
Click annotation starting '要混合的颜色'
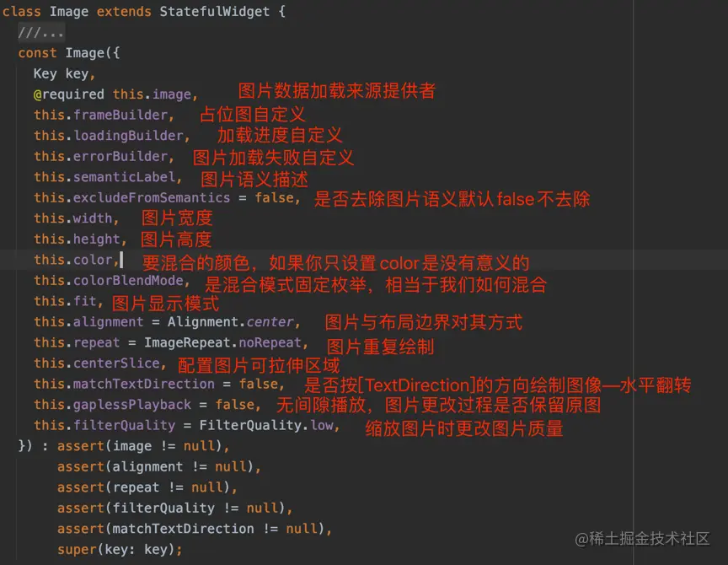click(x=335, y=263)
